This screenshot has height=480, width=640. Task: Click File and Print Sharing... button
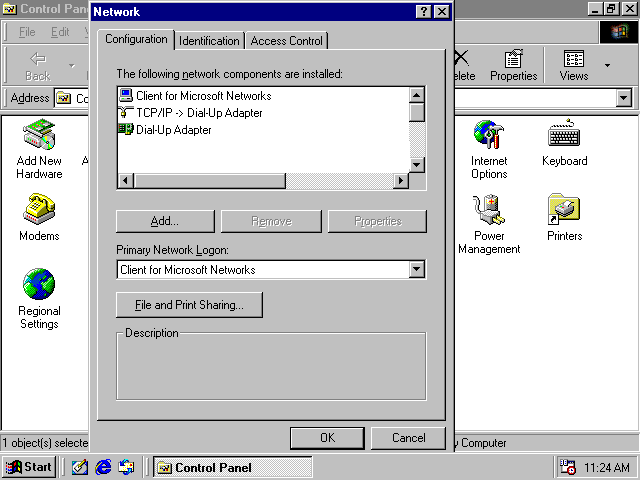[x=189, y=305]
